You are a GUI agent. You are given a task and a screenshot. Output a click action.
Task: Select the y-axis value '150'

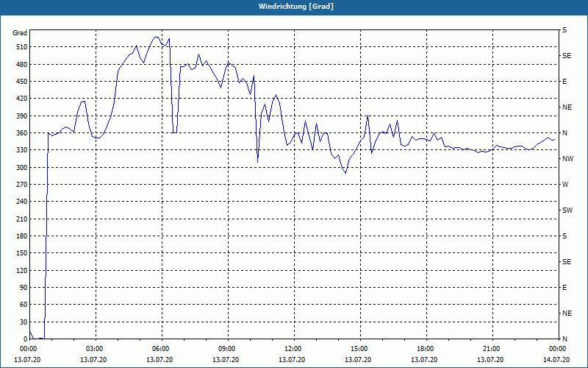[22, 253]
